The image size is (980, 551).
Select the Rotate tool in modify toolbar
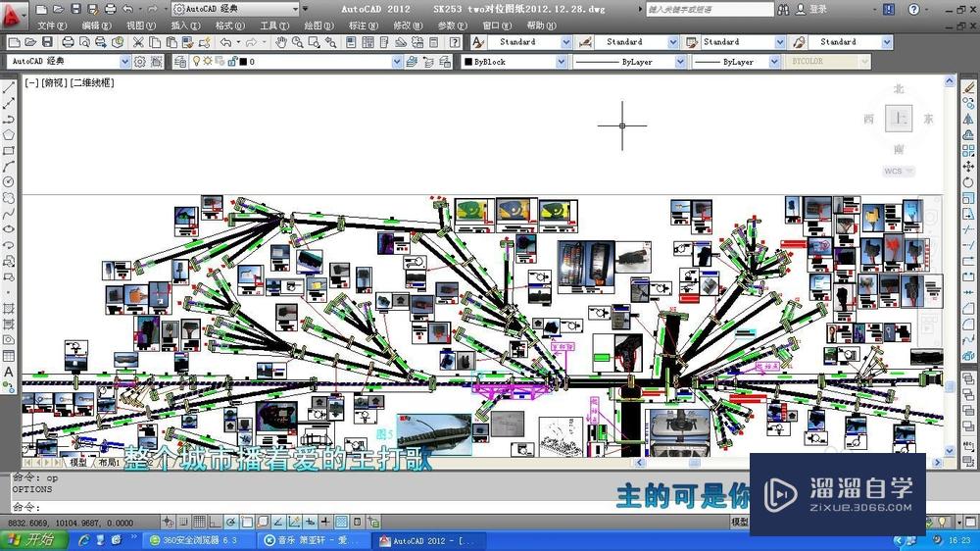tap(968, 182)
